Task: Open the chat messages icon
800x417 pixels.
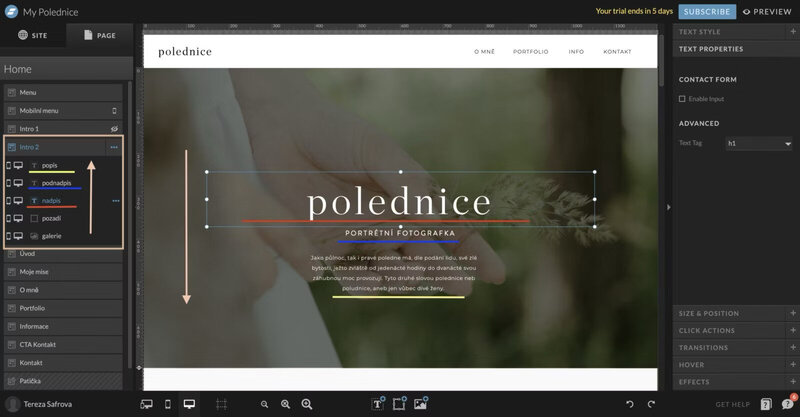Action: tap(787, 403)
